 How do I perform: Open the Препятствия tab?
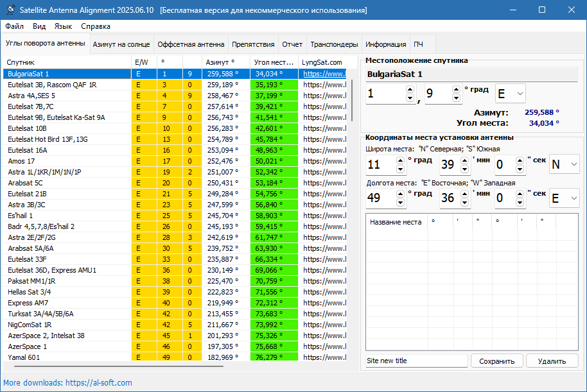tap(253, 44)
